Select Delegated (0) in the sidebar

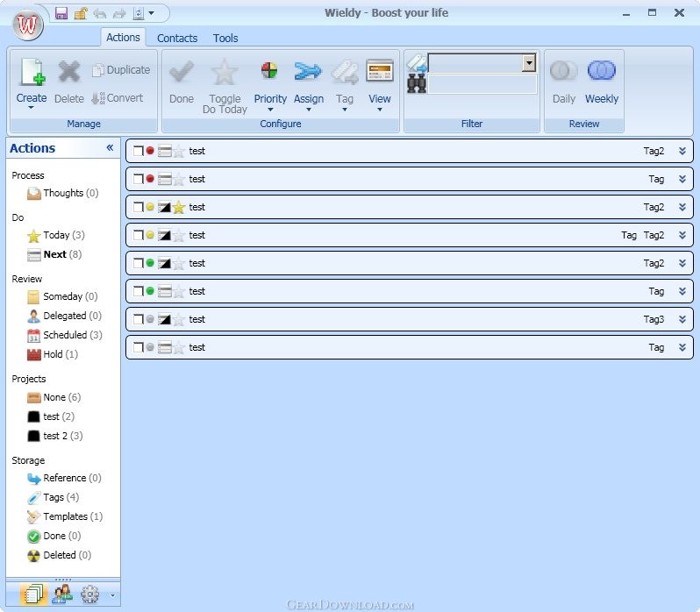point(64,316)
